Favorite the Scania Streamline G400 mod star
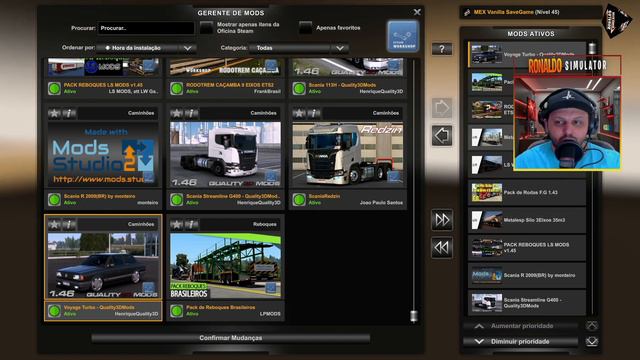640x360 pixels. [177, 113]
